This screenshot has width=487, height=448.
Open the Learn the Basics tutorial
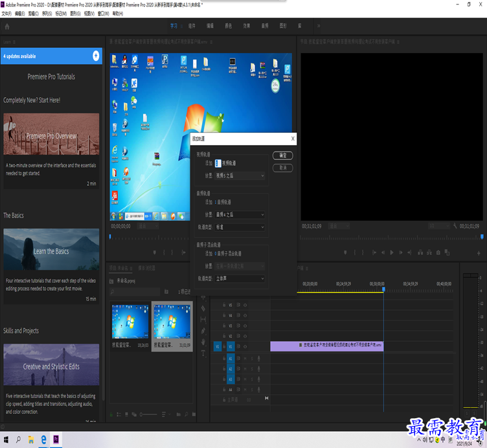51,250
